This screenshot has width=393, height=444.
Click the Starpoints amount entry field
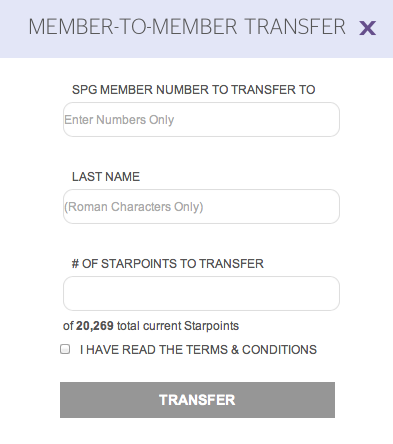[x=201, y=293]
